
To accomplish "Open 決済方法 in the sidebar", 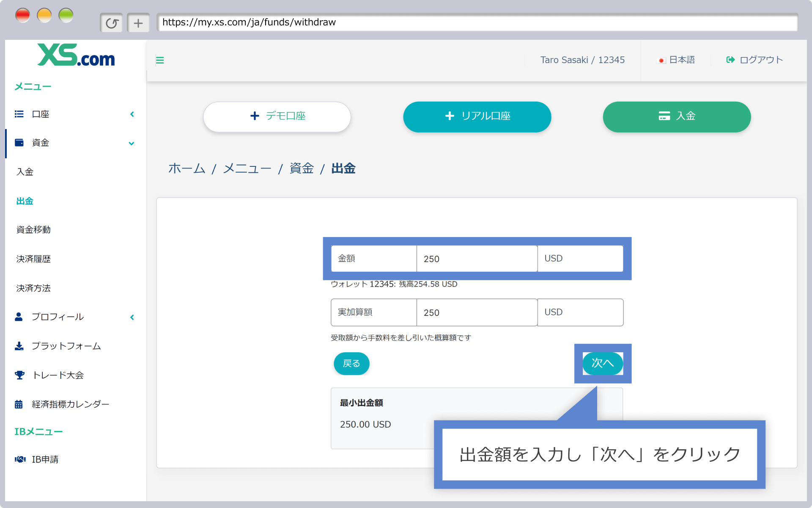I will click(33, 288).
